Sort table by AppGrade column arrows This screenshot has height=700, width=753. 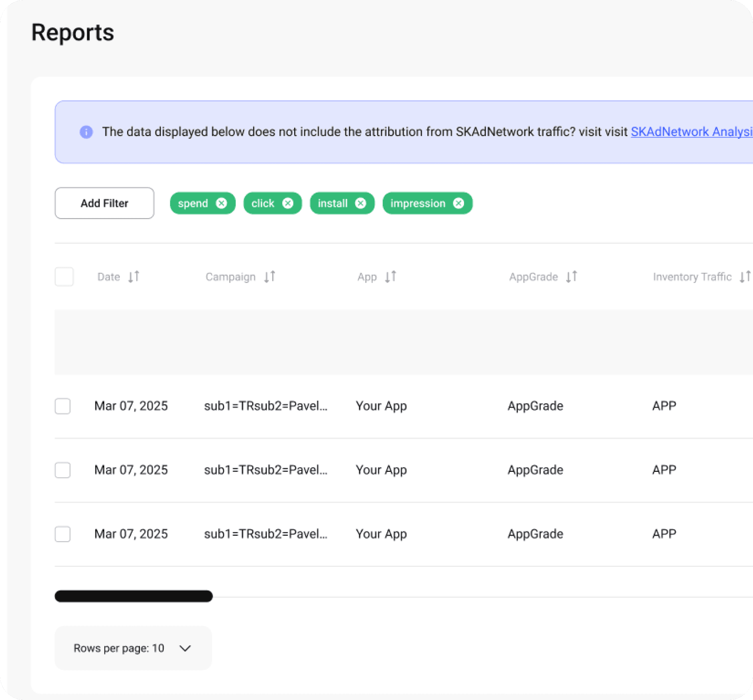click(572, 276)
